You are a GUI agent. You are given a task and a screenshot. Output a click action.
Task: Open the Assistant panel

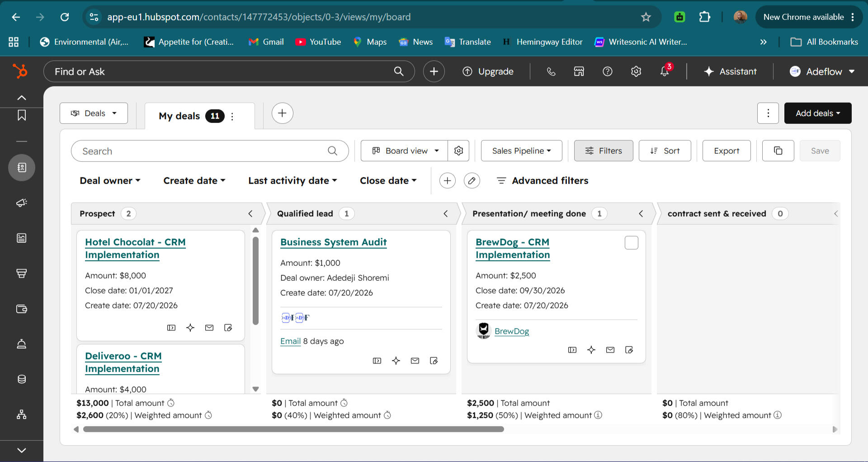point(730,71)
